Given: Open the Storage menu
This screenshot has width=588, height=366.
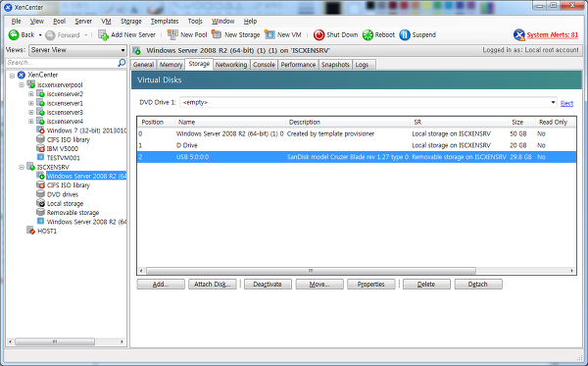Looking at the screenshot, I should (131, 22).
